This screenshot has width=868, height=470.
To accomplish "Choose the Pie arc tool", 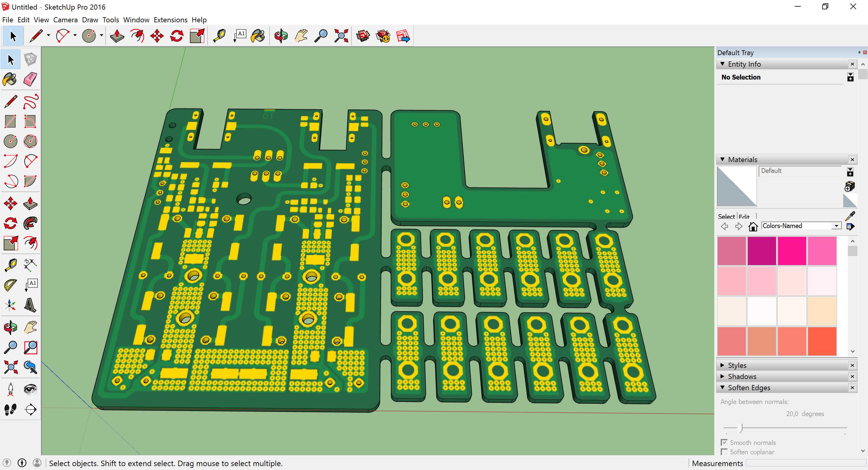I will click(x=30, y=181).
